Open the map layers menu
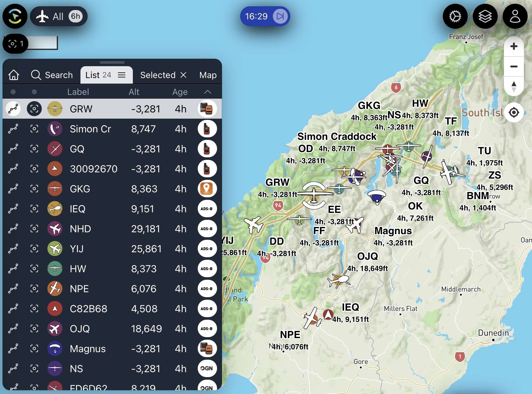Viewport: 532px width, 394px height. pos(485,16)
